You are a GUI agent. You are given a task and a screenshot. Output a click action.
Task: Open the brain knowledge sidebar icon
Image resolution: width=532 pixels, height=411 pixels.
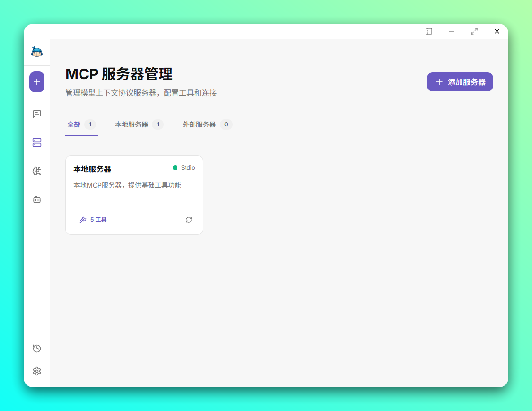coord(37,171)
